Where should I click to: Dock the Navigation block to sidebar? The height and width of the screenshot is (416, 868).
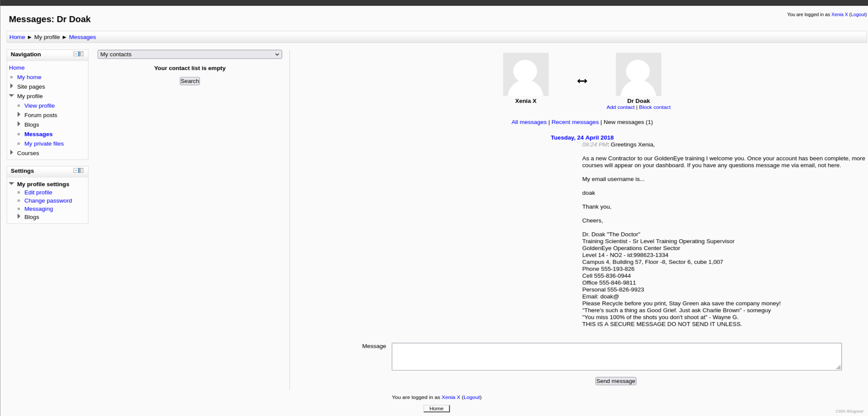pyautogui.click(x=81, y=54)
